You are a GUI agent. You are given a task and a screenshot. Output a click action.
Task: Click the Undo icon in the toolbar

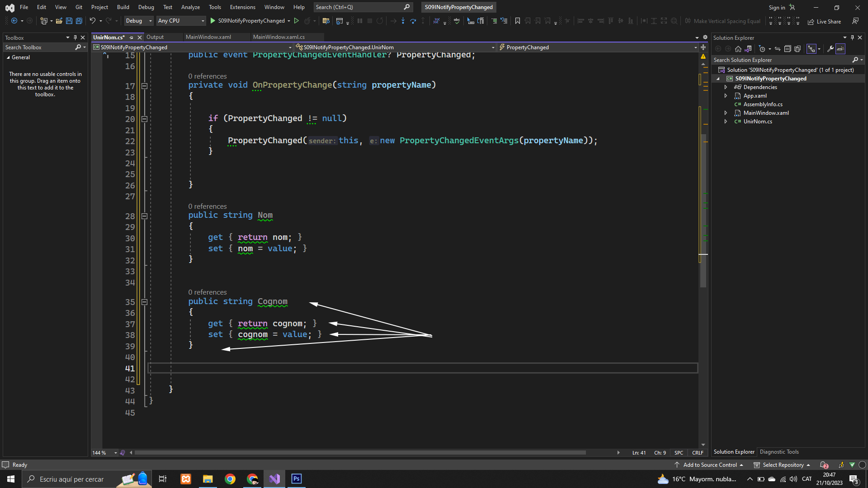pyautogui.click(x=92, y=21)
